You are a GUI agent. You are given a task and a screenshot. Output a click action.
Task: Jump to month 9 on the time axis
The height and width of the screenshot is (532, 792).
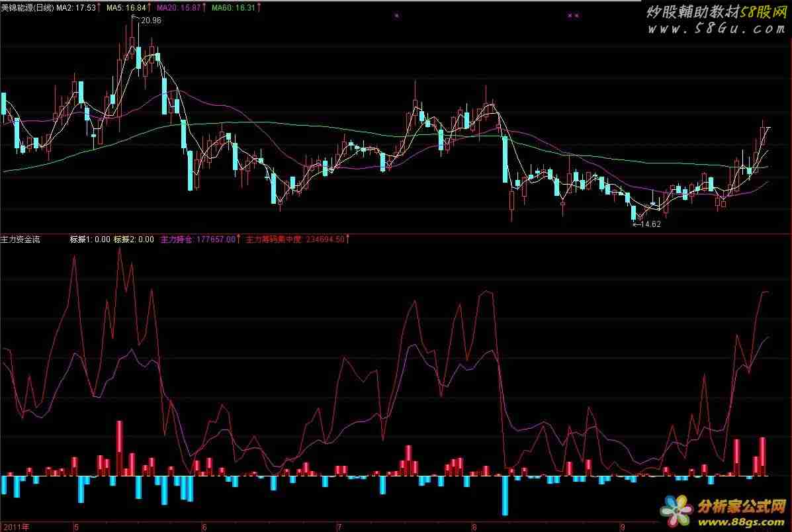[623, 527]
